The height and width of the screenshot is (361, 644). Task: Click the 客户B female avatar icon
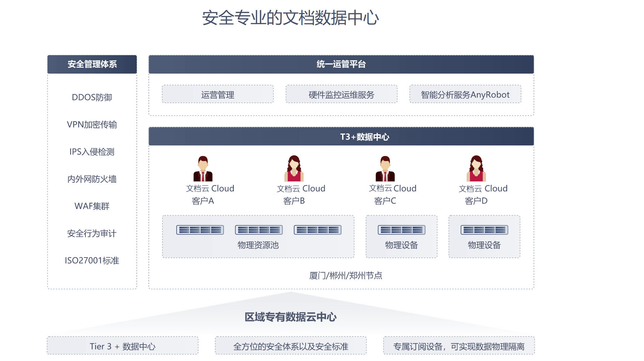[x=294, y=169]
